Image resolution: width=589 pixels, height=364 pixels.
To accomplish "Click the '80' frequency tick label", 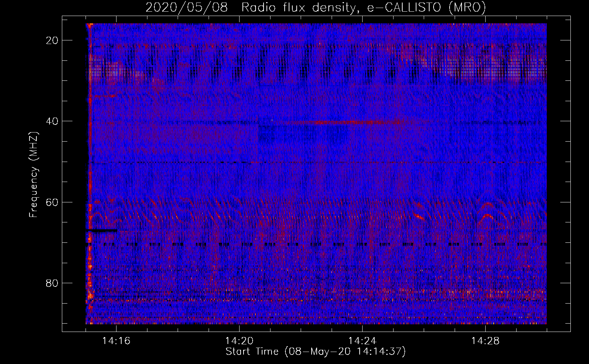I will pyautogui.click(x=52, y=283).
